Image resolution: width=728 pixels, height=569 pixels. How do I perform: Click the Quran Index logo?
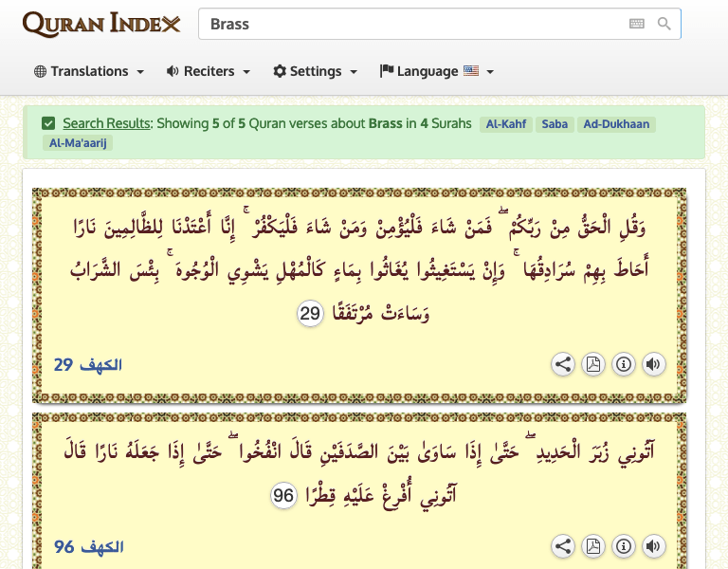point(101,24)
